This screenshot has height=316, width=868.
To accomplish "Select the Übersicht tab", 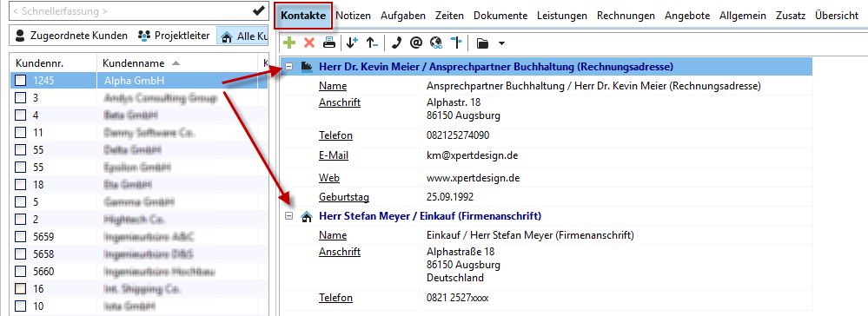I will coord(837,16).
